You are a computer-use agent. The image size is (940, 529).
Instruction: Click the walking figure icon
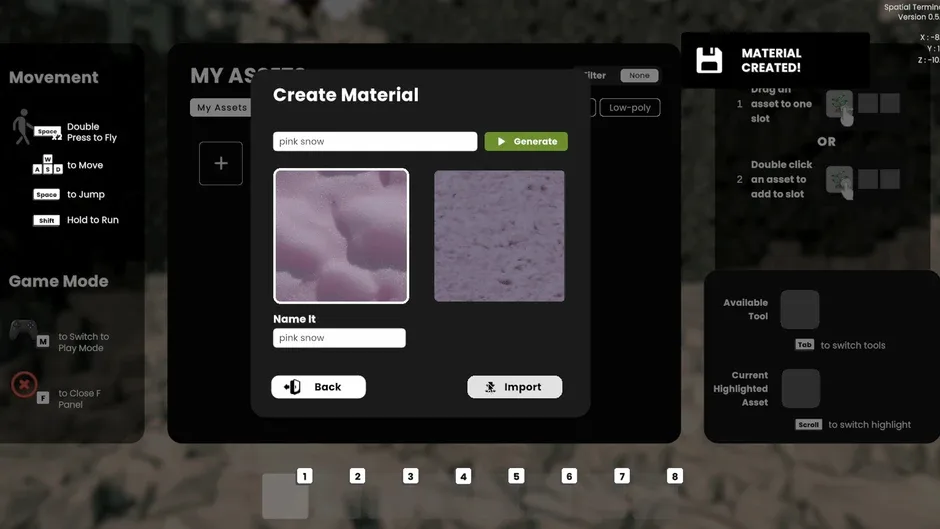[x=22, y=127]
